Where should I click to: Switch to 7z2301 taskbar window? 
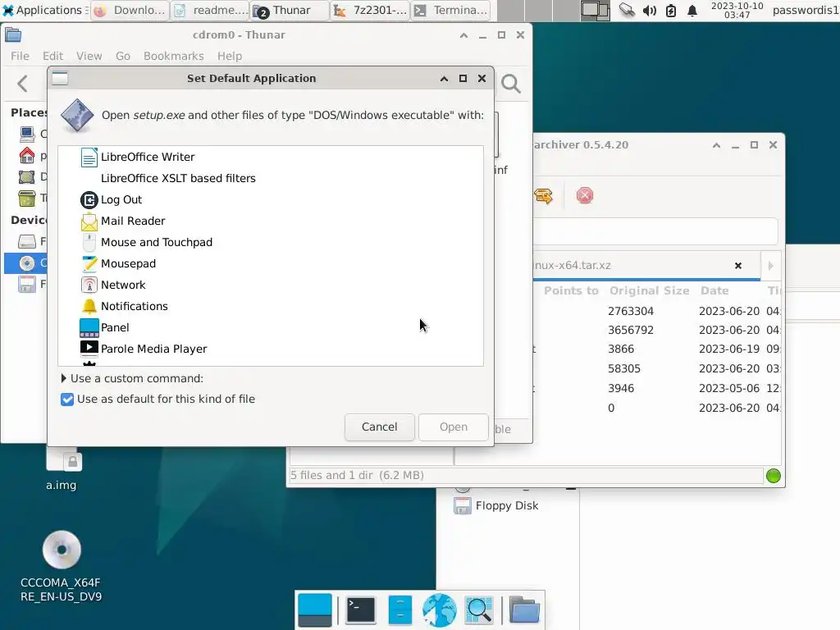pos(370,10)
